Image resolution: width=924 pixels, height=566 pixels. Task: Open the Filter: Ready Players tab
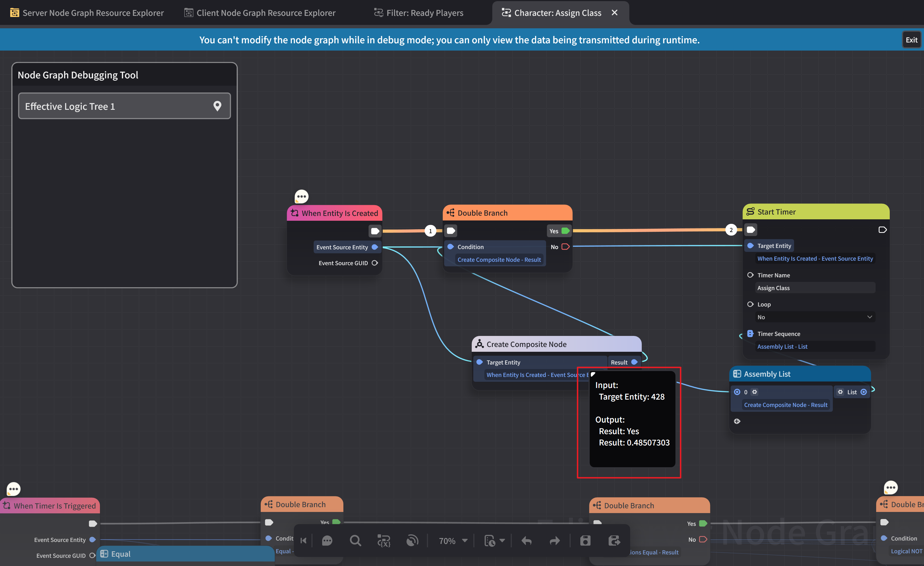click(x=418, y=13)
